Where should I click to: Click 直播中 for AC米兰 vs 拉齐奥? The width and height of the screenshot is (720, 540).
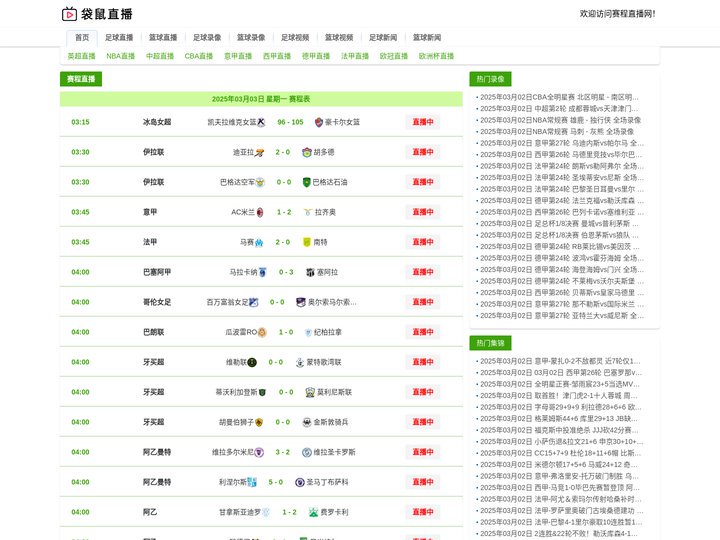coord(423,212)
